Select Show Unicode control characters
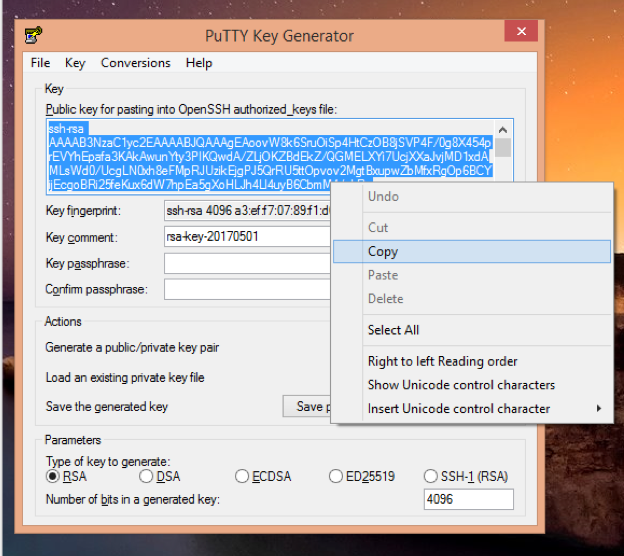Screen dimensions: 624x556 click(x=472, y=385)
